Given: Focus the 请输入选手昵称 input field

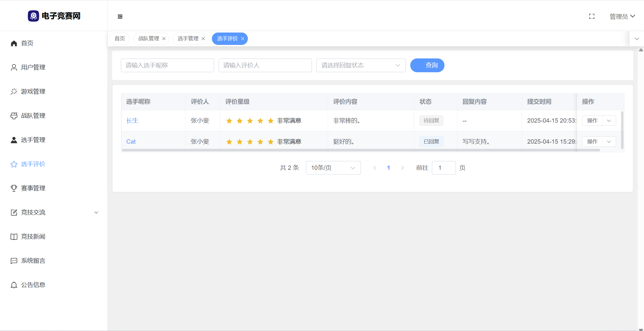Looking at the screenshot, I should pyautogui.click(x=167, y=65).
